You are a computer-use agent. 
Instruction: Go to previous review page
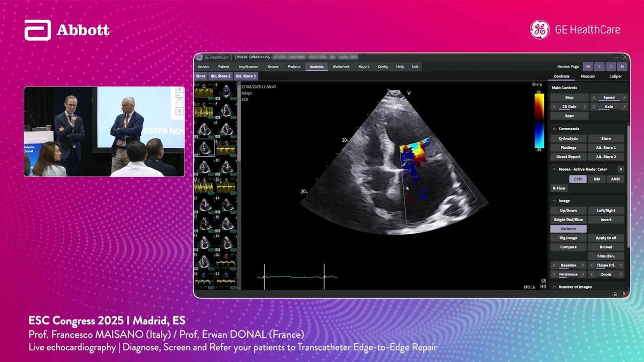[599, 66]
